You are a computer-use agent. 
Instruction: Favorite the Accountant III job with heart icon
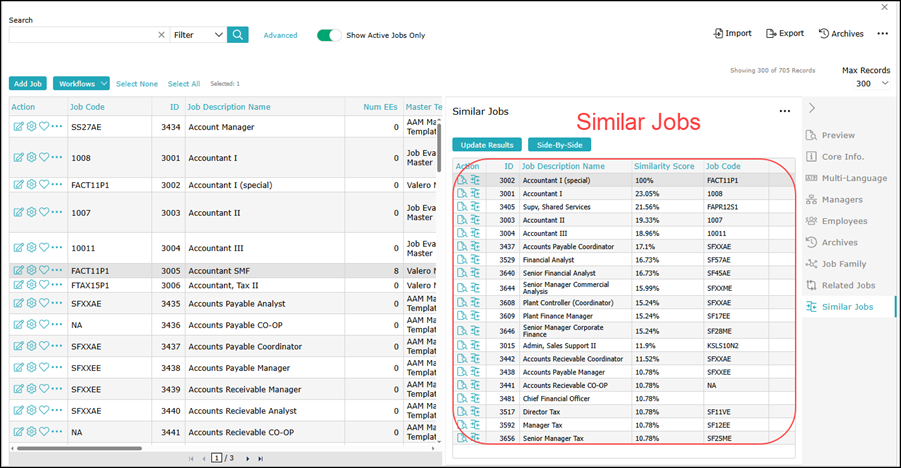point(44,248)
